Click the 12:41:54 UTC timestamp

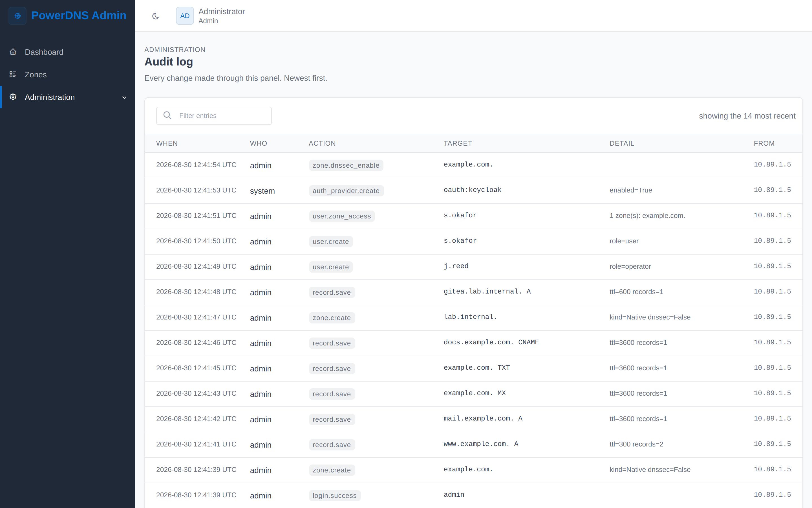coord(196,165)
